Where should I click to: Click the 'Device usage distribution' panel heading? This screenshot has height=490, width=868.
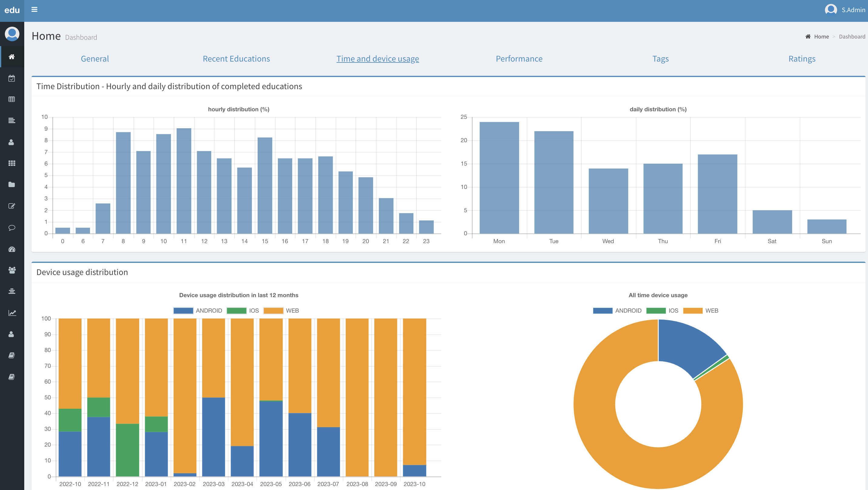tap(82, 272)
